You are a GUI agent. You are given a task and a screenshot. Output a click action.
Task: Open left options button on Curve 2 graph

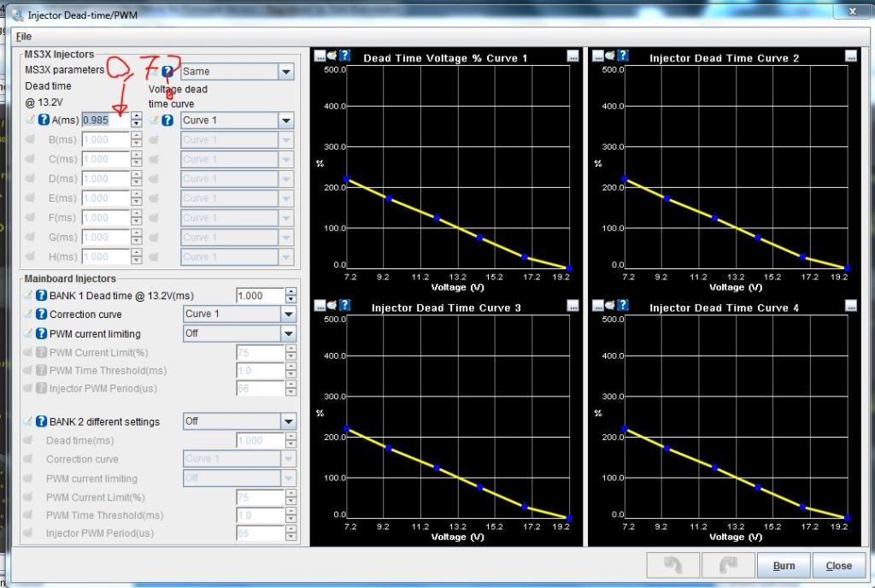tap(597, 56)
